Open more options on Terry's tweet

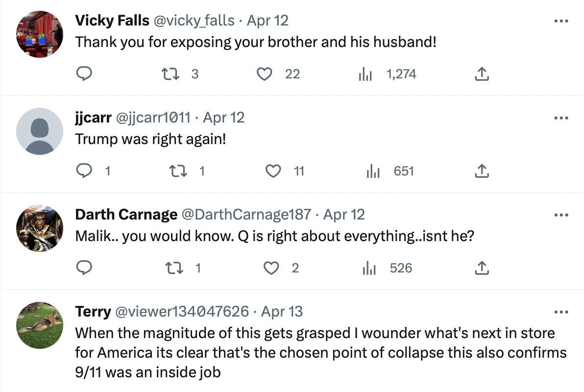[560, 312]
